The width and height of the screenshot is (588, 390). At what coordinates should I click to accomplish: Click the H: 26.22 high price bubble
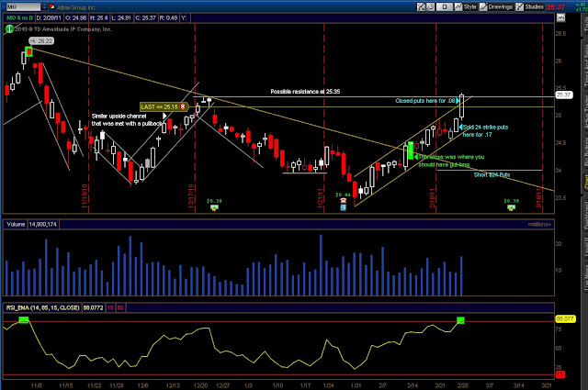coord(41,41)
